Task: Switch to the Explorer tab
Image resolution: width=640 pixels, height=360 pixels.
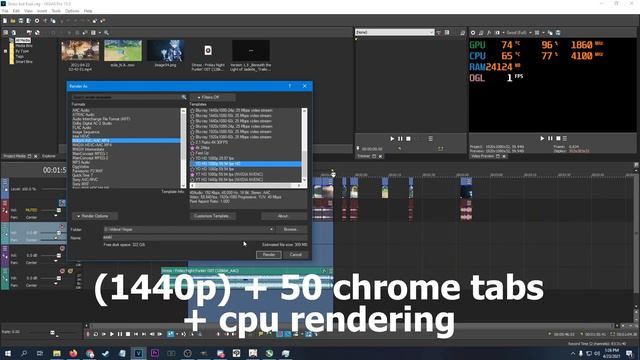Action: click(49, 156)
